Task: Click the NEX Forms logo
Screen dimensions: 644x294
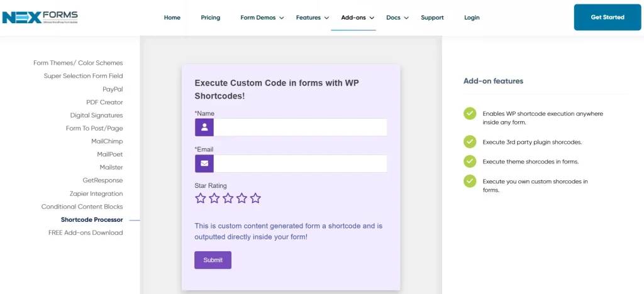Action: point(40,17)
